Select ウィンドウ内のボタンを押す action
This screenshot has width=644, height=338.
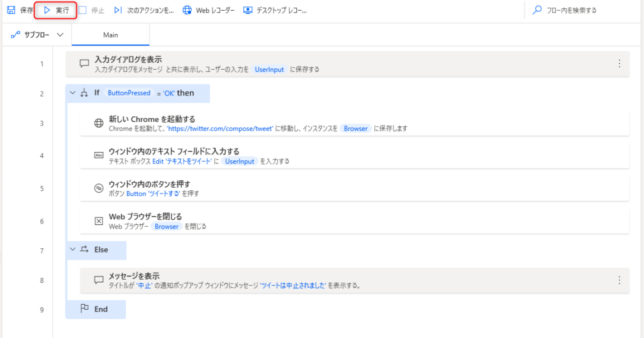355,188
